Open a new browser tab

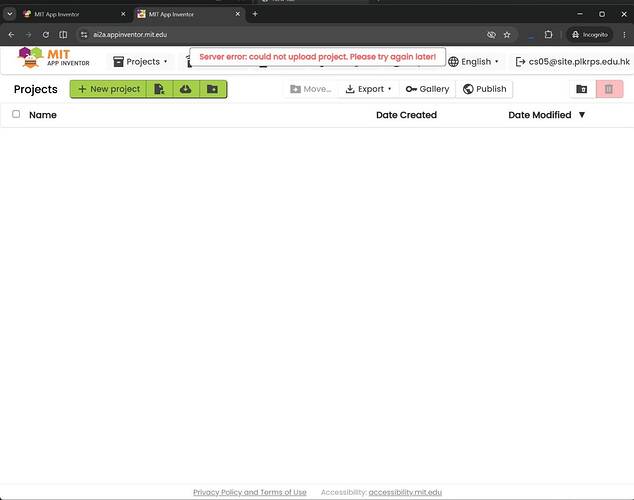click(x=255, y=14)
